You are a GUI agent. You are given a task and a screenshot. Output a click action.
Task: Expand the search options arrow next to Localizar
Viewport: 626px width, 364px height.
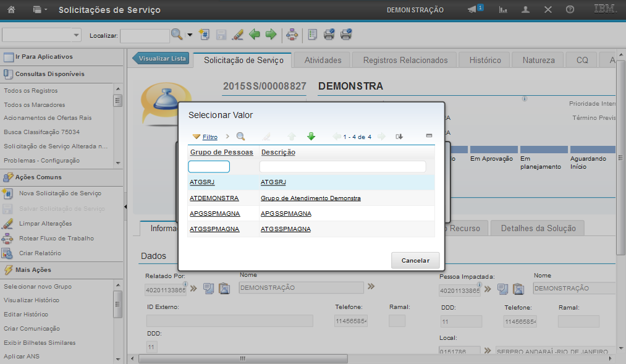(x=190, y=35)
